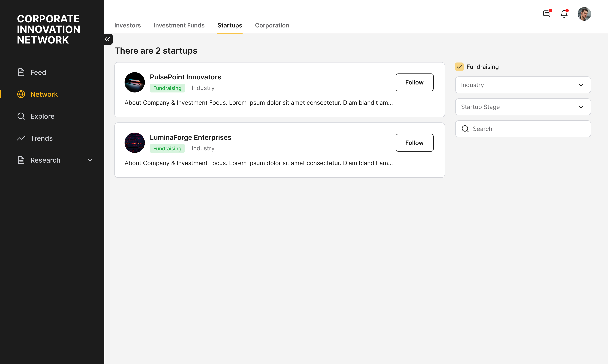The height and width of the screenshot is (364, 608).
Task: Click the Research document icon
Action: (x=21, y=160)
